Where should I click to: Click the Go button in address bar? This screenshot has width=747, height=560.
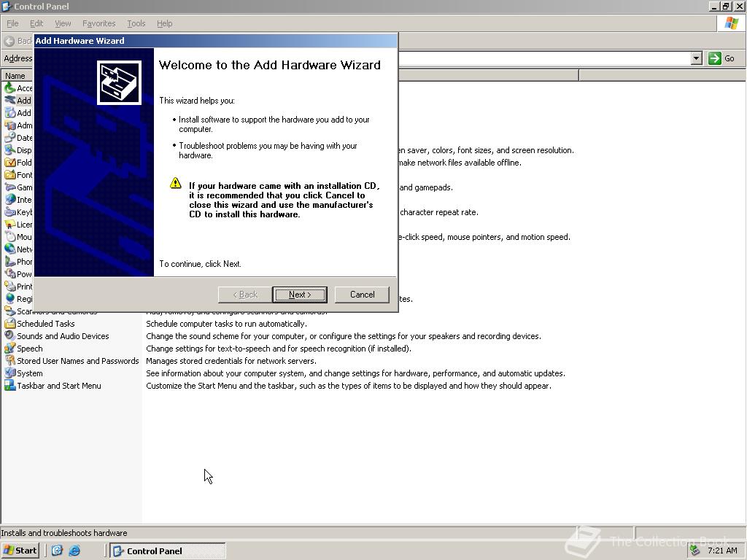point(721,58)
